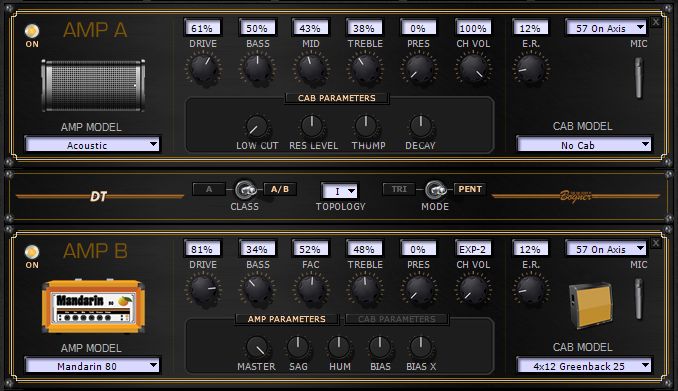
Task: Click the Amp B MASTER knob
Action: 257,348
